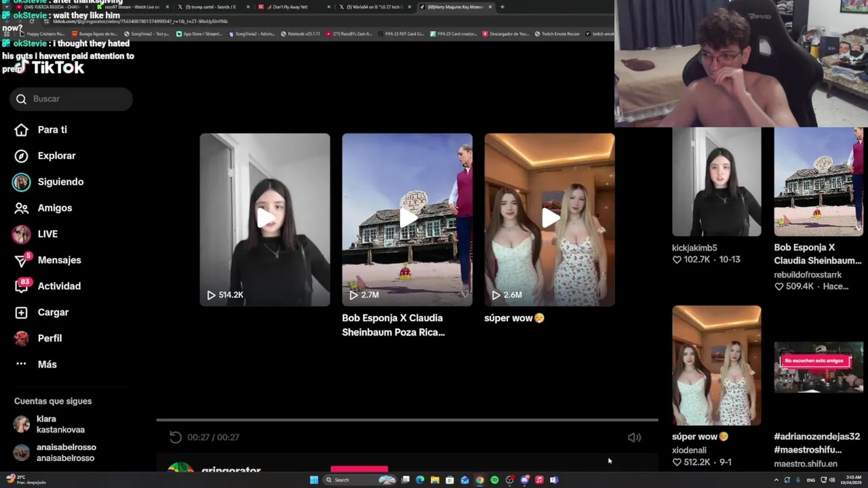Open kickjakimb5 username link
This screenshot has width=868, height=488.
coord(694,248)
